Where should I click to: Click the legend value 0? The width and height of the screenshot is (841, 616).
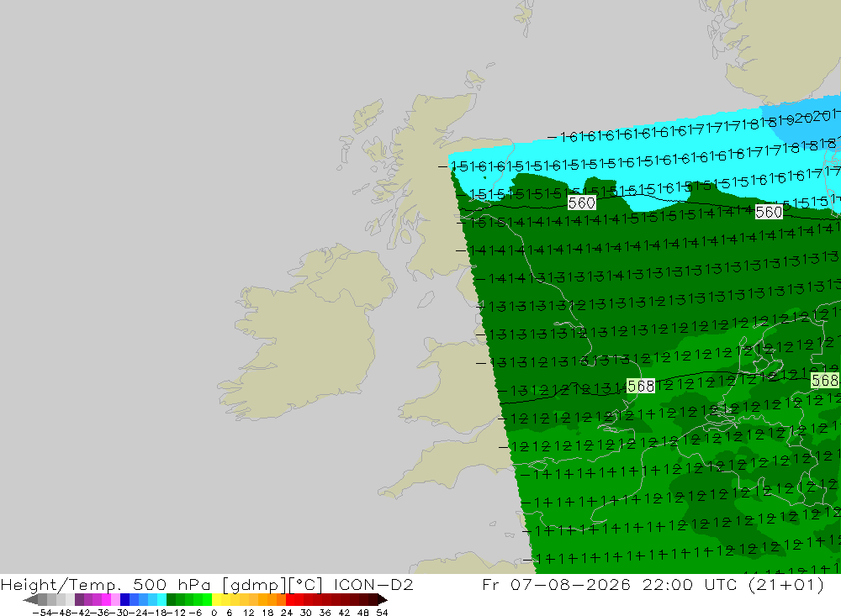[214, 613]
